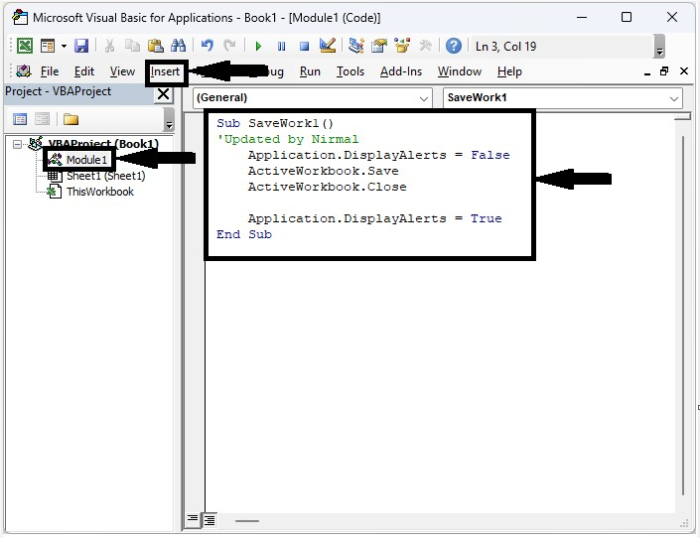The width and height of the screenshot is (700, 538).
Task: Run the macro with the green play icon
Action: [258, 46]
